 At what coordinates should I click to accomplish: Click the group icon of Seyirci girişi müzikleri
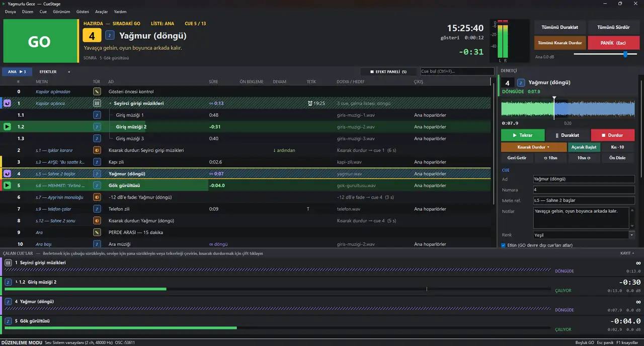click(97, 103)
